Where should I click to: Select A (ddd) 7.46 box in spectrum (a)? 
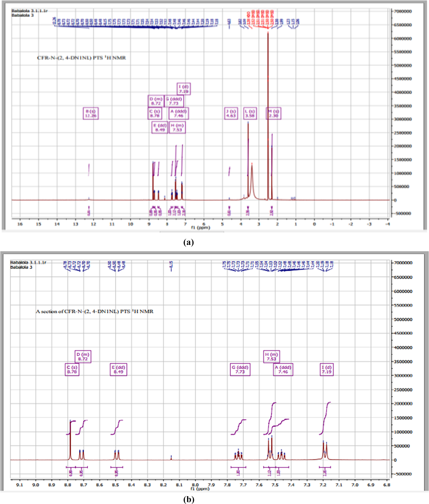[179, 113]
